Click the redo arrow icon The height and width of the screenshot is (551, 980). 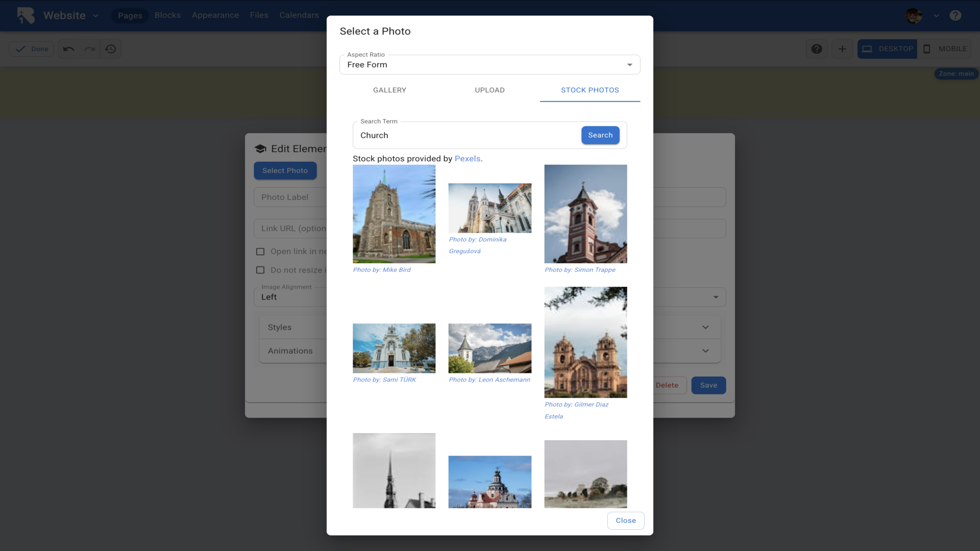90,49
